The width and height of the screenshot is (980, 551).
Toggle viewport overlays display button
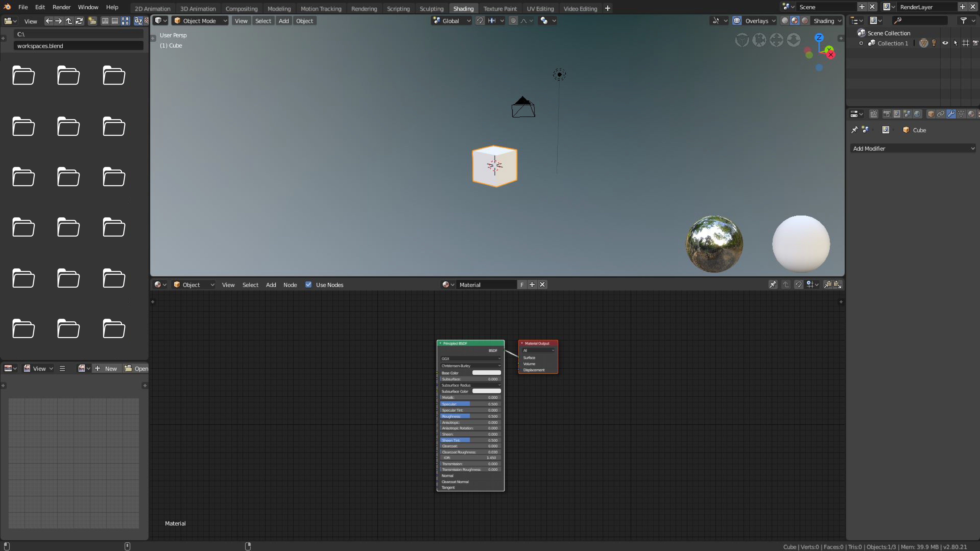[737, 21]
